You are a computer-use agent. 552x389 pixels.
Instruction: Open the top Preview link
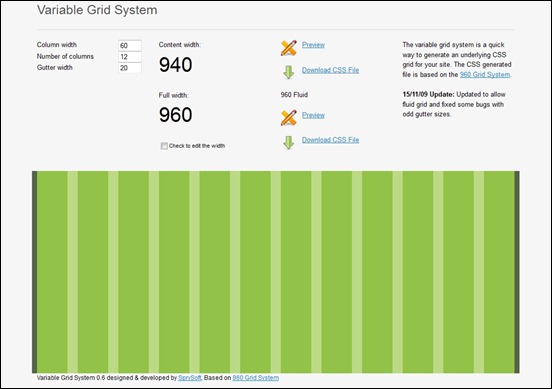click(x=313, y=45)
